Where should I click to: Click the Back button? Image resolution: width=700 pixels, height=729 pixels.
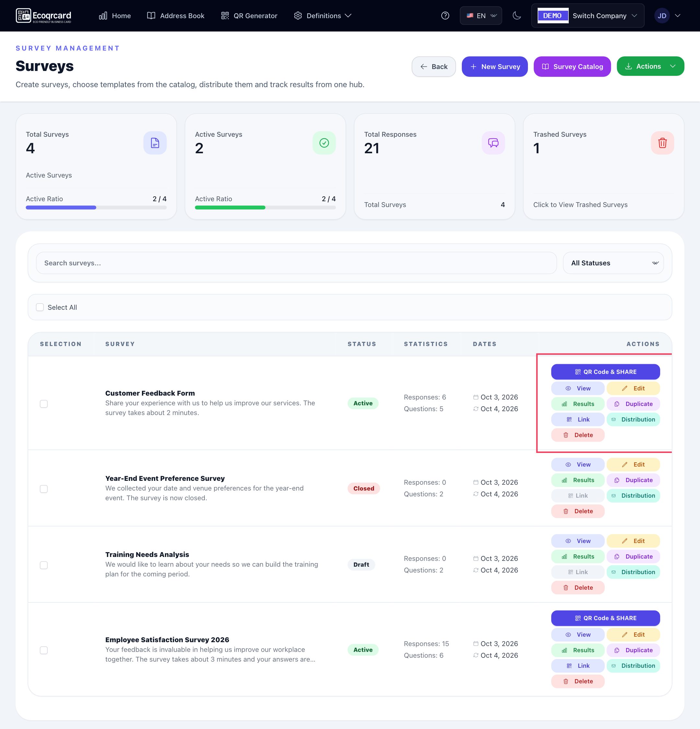(433, 66)
